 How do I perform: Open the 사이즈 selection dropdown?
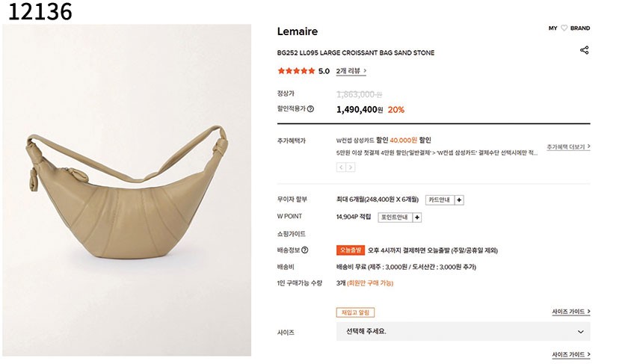pos(463,331)
